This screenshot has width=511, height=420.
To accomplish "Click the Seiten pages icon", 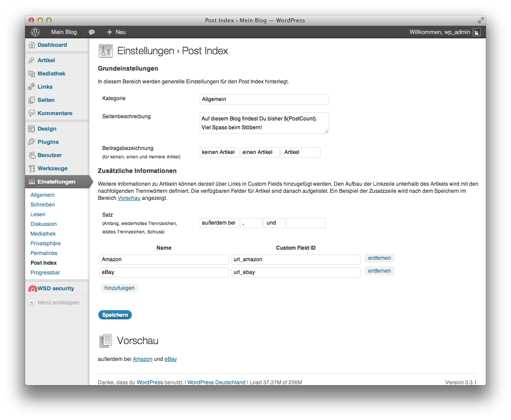I will pos(32,100).
